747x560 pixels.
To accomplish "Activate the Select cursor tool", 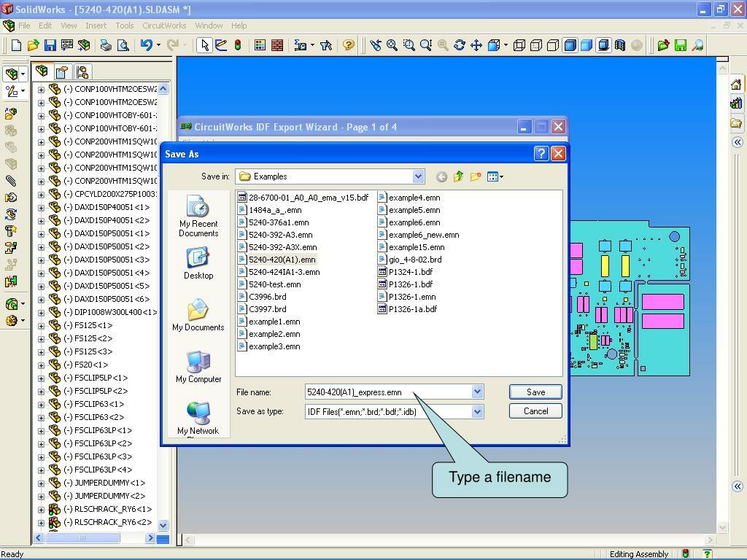I will (x=205, y=45).
